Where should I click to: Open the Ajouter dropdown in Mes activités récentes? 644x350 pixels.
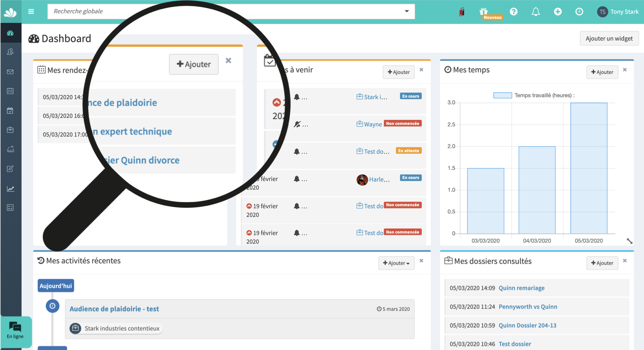tap(396, 263)
